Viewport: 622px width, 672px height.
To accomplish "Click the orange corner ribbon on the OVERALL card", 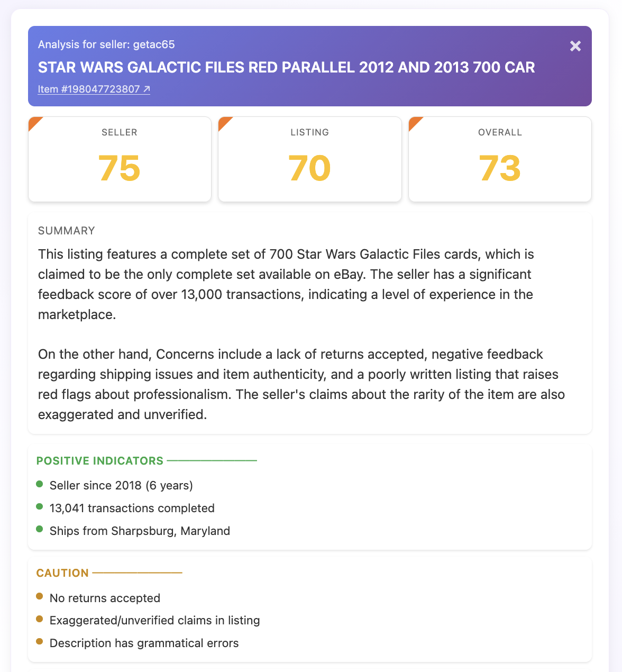I will (x=415, y=122).
